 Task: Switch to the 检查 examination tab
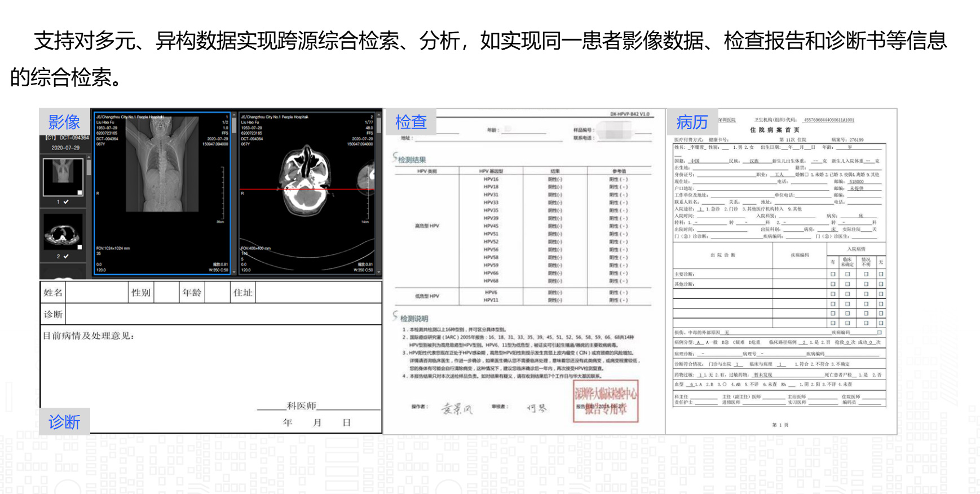410,122
